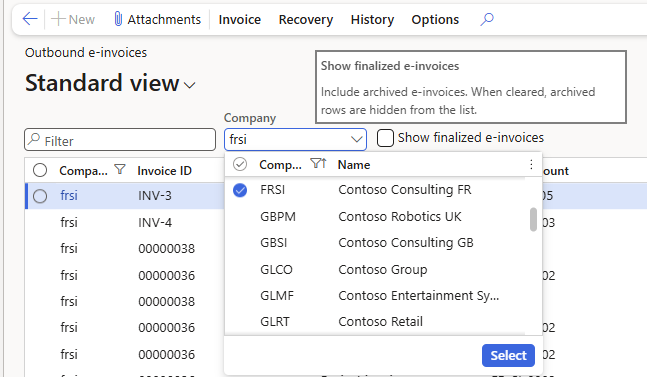
Task: Click the Company column filter icon
Action: (x=120, y=170)
